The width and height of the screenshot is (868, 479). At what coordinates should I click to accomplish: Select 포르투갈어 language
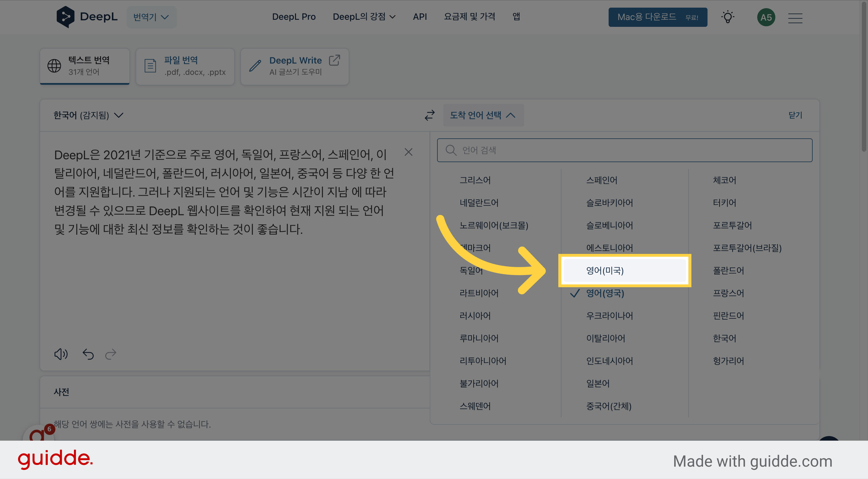[732, 225]
